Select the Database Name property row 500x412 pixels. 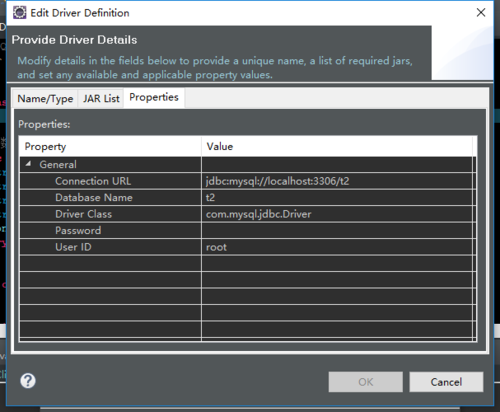coord(246,198)
